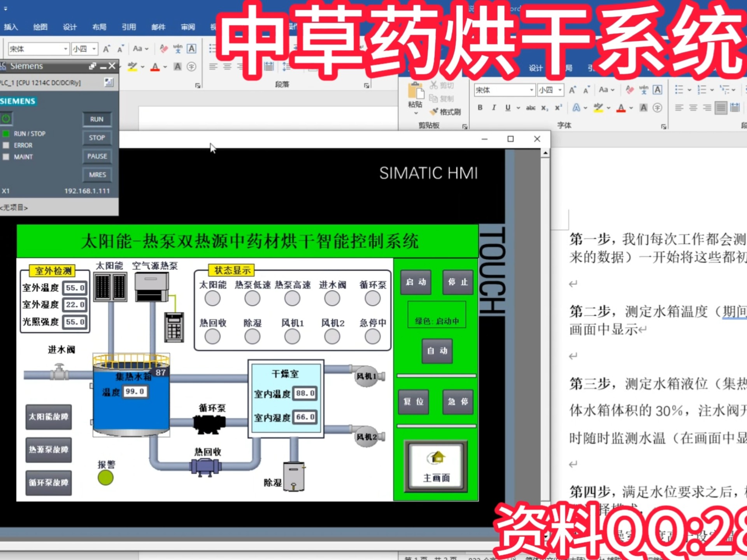Screen dimensions: 747x560
Task: Toggle the 太阳能故障 fault button
Action: 49,417
